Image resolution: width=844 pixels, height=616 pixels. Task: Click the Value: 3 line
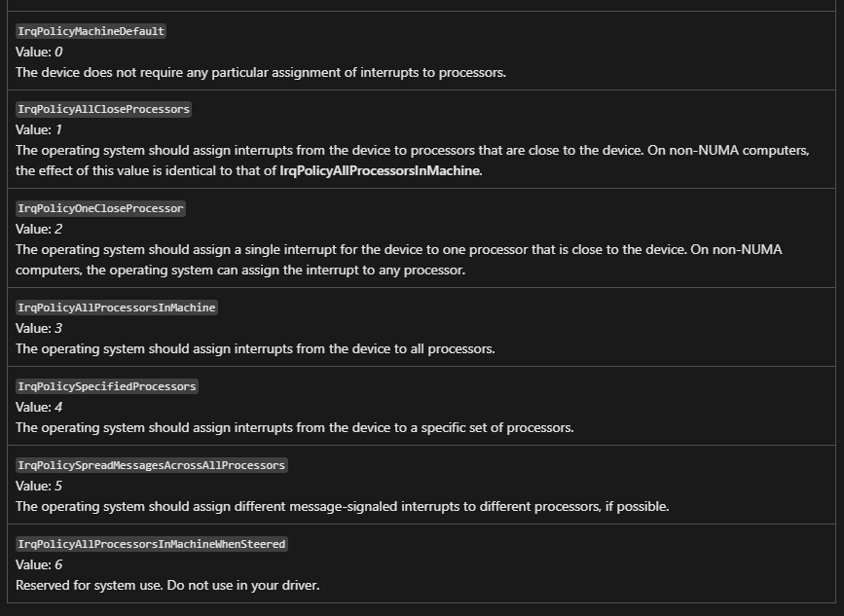click(39, 328)
